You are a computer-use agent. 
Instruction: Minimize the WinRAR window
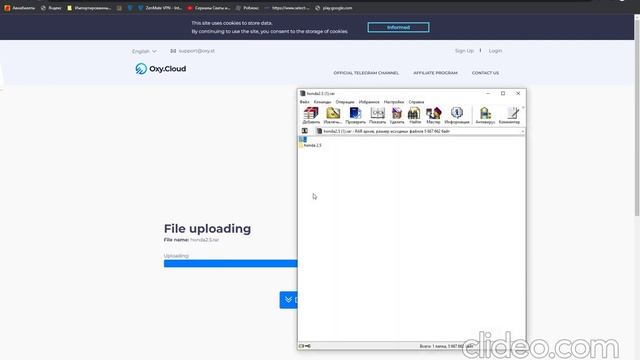(x=488, y=93)
